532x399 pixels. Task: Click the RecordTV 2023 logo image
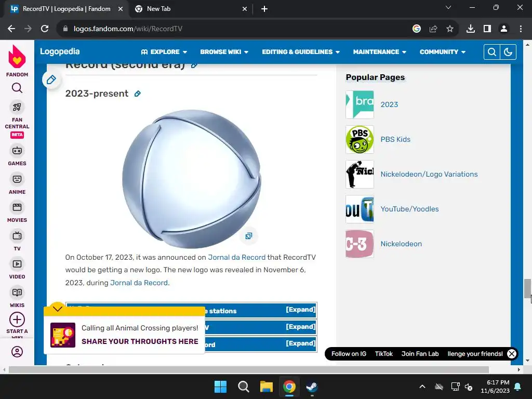click(x=191, y=179)
